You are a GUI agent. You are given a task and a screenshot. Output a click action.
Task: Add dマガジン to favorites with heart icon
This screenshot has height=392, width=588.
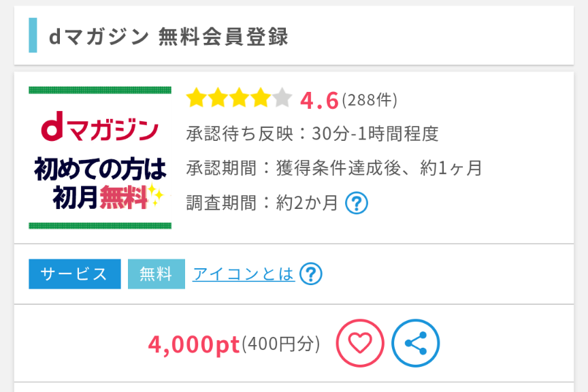(360, 344)
